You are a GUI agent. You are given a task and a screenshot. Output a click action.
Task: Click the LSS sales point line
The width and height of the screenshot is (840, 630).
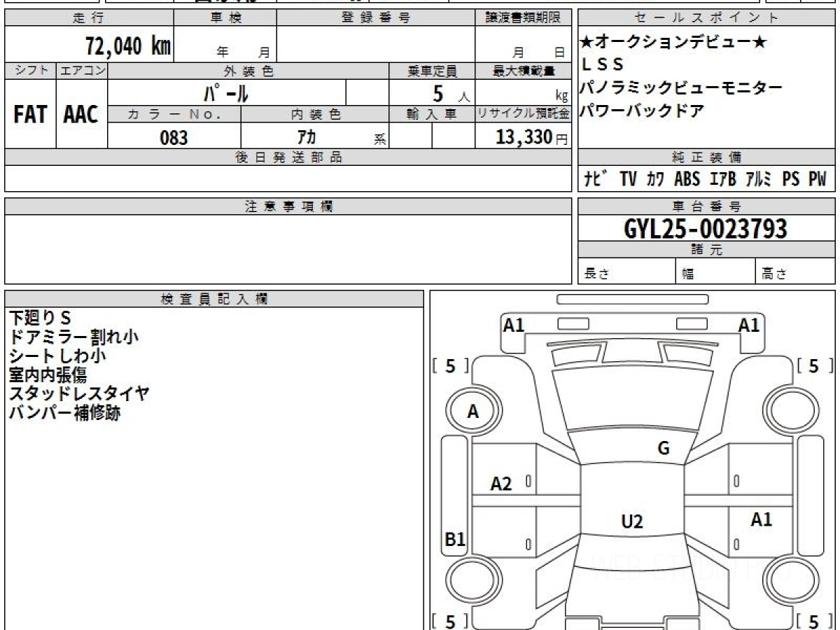point(603,64)
